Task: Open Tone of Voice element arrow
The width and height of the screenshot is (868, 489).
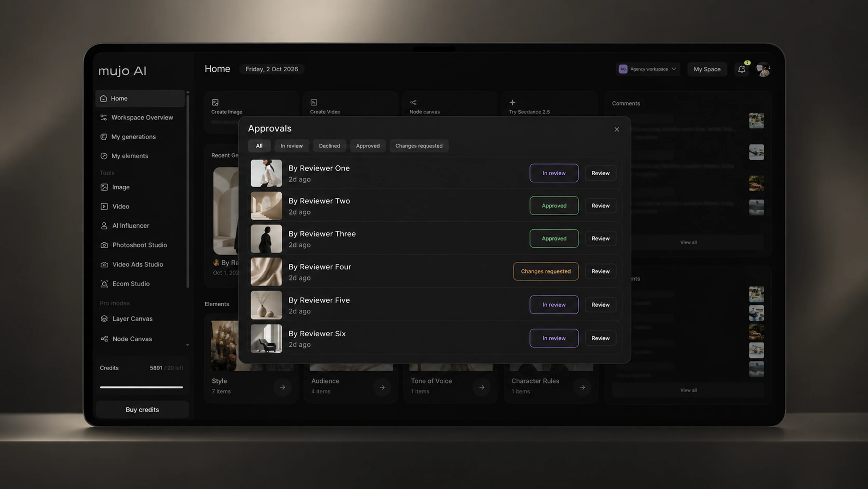Action: (482, 387)
